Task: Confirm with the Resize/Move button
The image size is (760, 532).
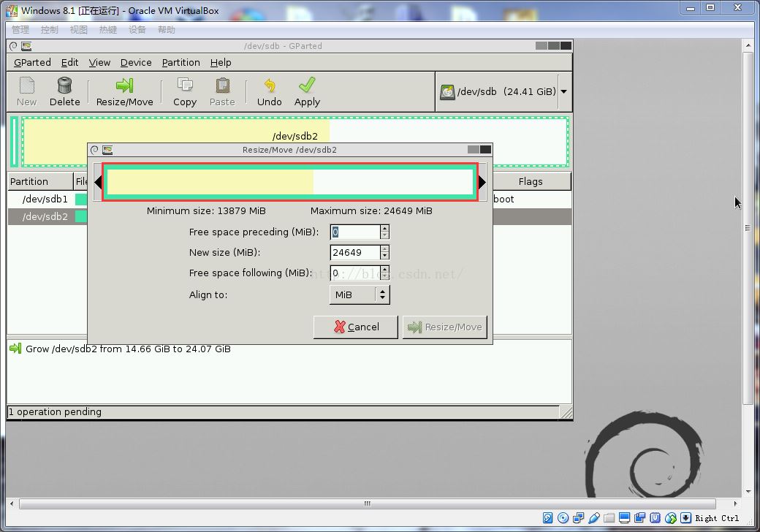Action: pyautogui.click(x=445, y=327)
